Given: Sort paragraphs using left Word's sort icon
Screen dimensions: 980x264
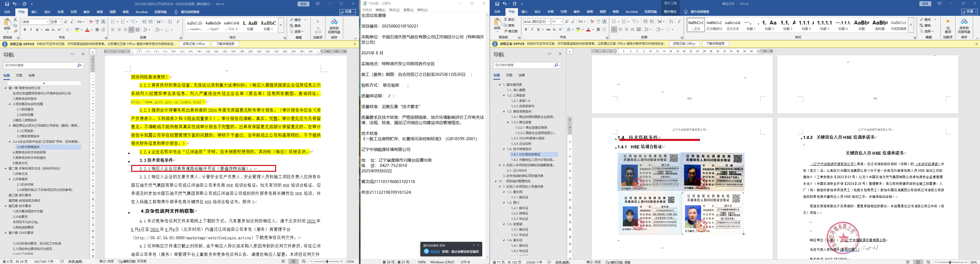Looking at the screenshot, I should 170,22.
